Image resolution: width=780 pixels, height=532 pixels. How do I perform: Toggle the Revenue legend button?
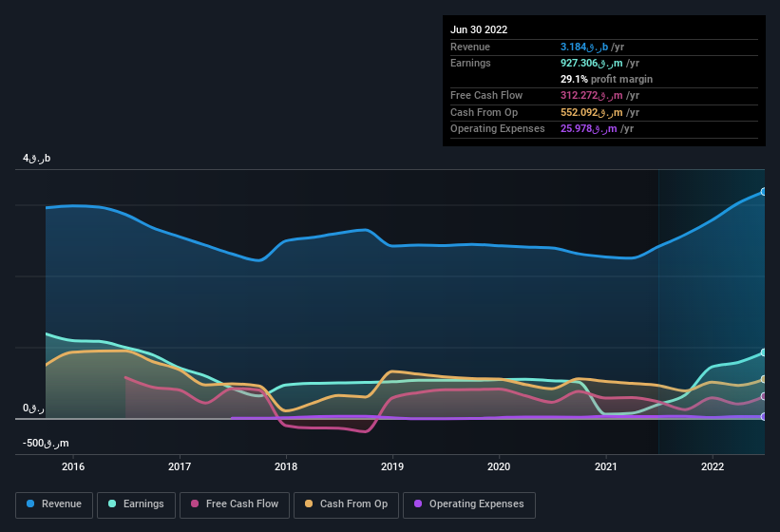pos(54,504)
